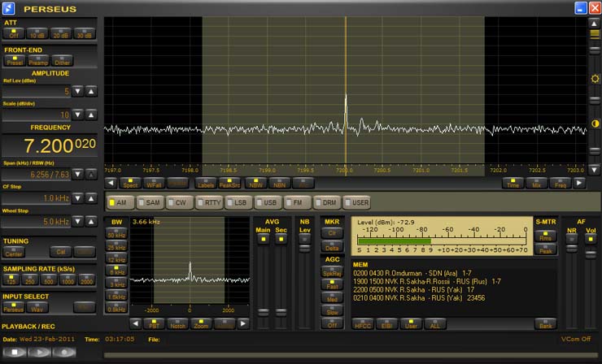The image size is (602, 364).
Task: Select the R.Omdurman SDN memory entry
Action: (412, 273)
